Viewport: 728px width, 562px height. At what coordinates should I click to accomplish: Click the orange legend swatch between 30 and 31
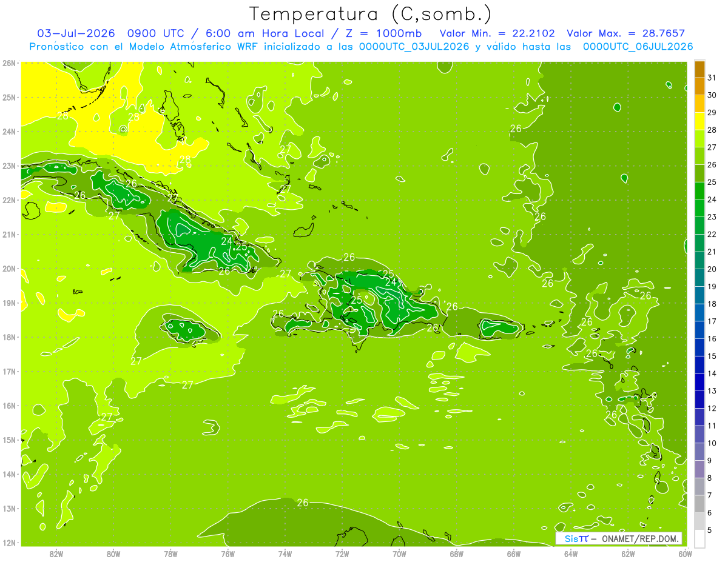coord(699,87)
